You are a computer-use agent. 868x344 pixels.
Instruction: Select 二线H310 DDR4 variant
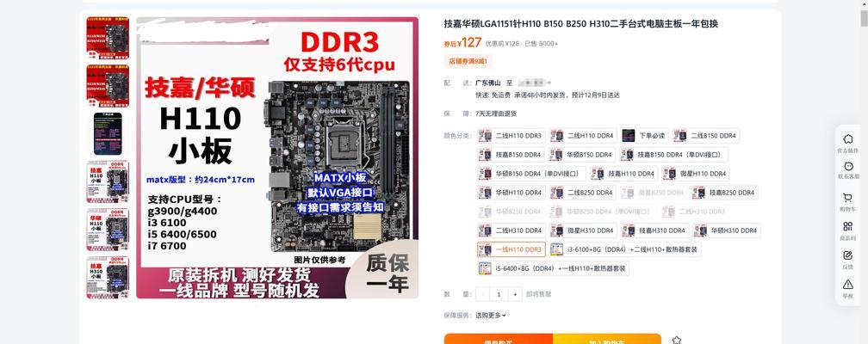click(512, 230)
